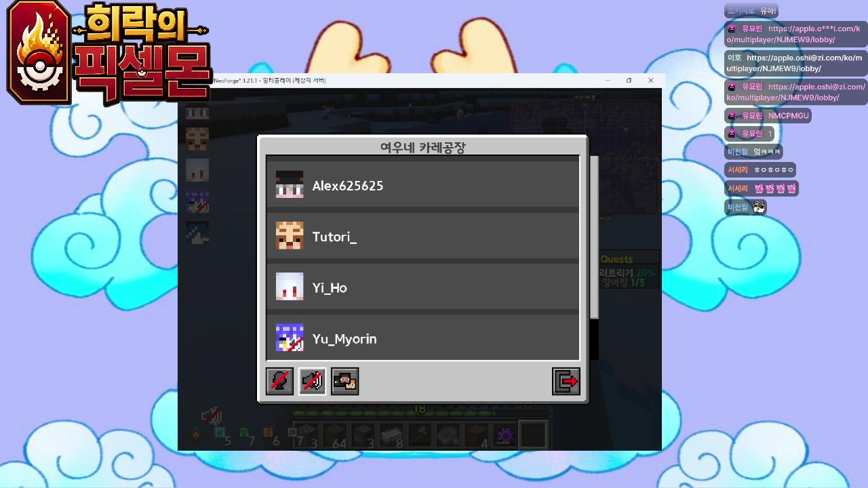Open 이호's apple.oshi lobby link
This screenshot has height=488, width=868.
click(793, 63)
